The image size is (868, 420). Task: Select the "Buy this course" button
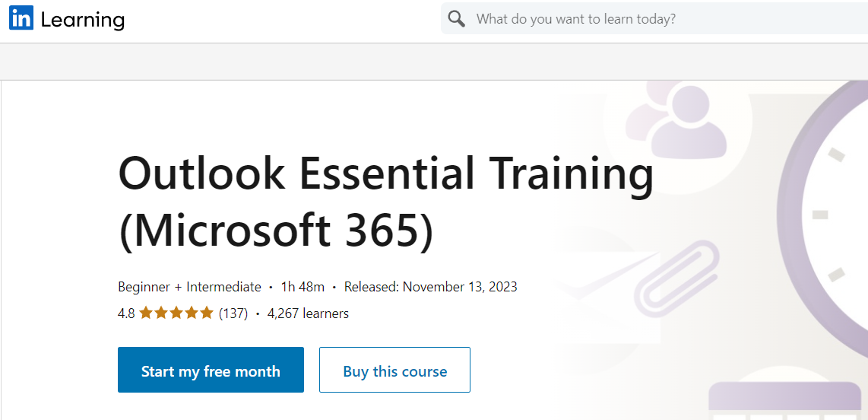tap(394, 371)
